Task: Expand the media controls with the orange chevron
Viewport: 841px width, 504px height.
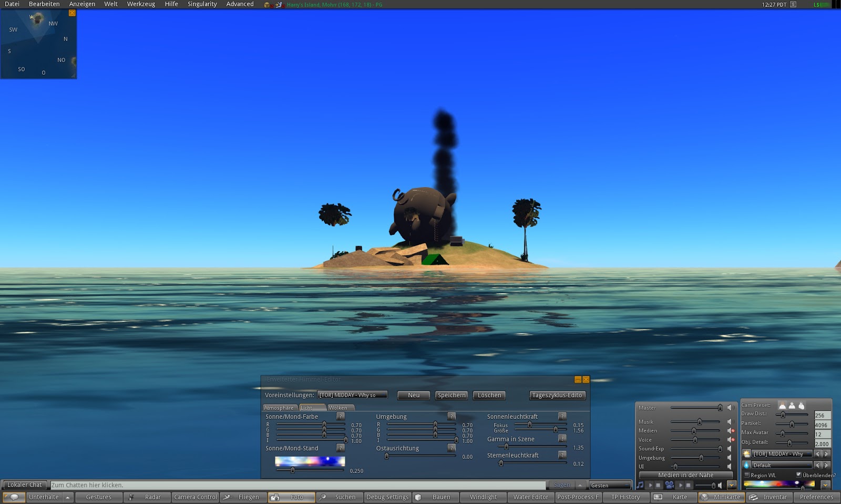Action: pos(731,484)
